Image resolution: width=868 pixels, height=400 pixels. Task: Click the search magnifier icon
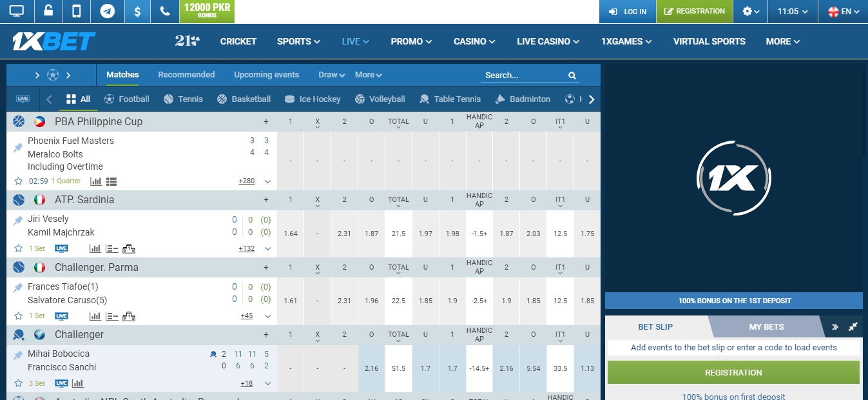point(572,75)
